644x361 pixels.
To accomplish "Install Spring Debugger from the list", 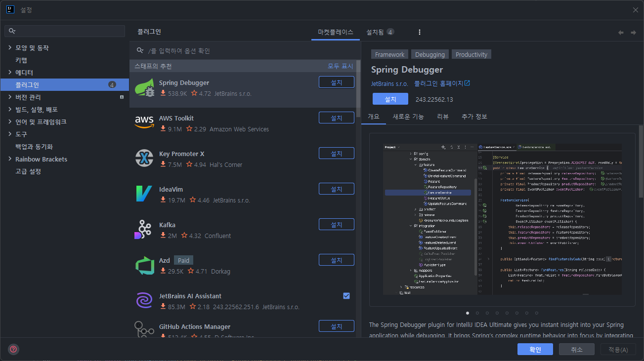I will tap(337, 82).
